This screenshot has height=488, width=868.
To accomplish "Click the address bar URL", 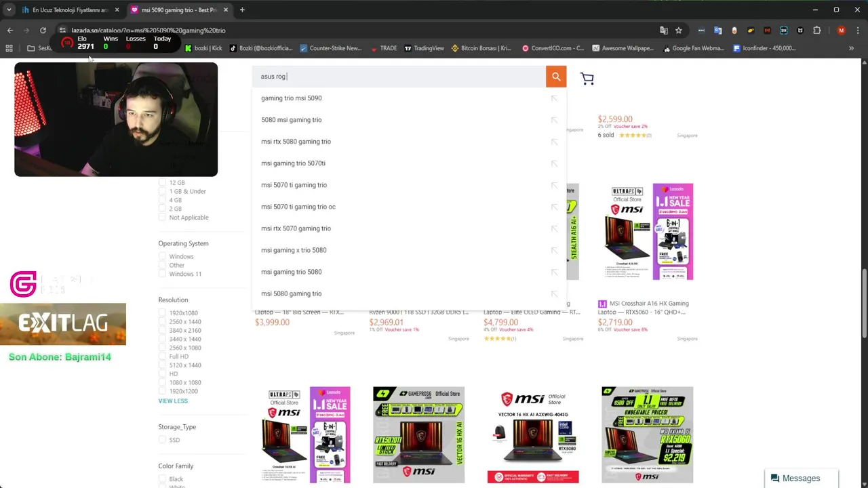I will [149, 30].
